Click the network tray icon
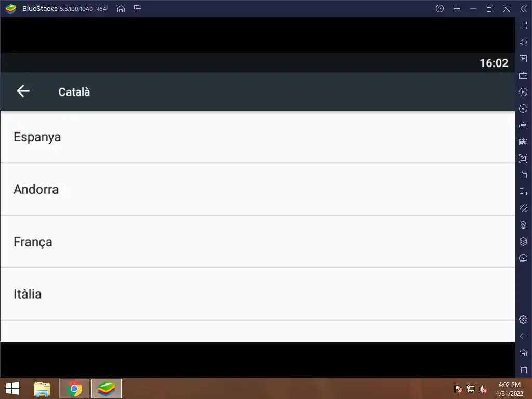Image resolution: width=532 pixels, height=399 pixels. point(471,389)
